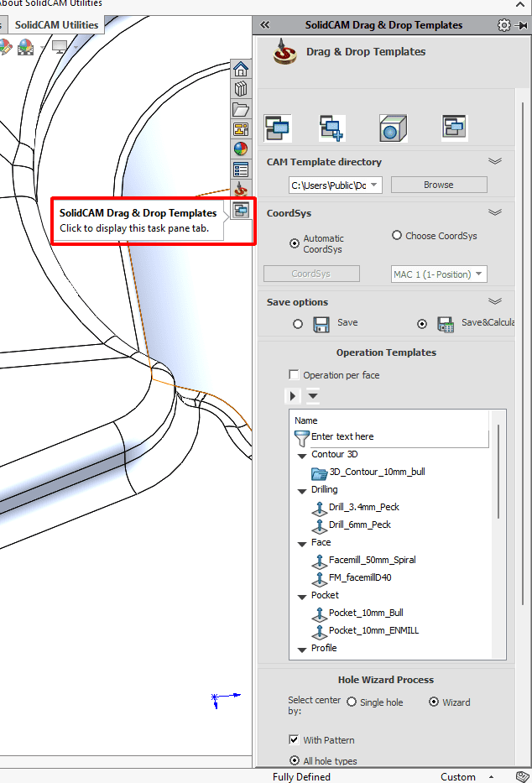Click the Enter text here filter field

(x=399, y=437)
